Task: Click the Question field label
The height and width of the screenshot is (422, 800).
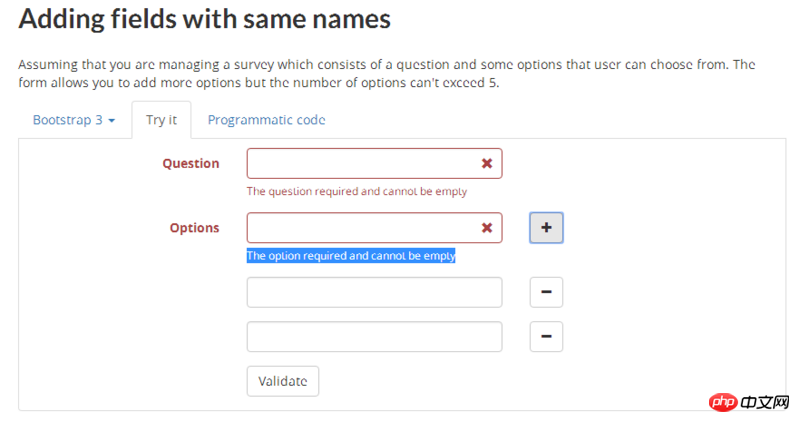Action: coord(190,163)
